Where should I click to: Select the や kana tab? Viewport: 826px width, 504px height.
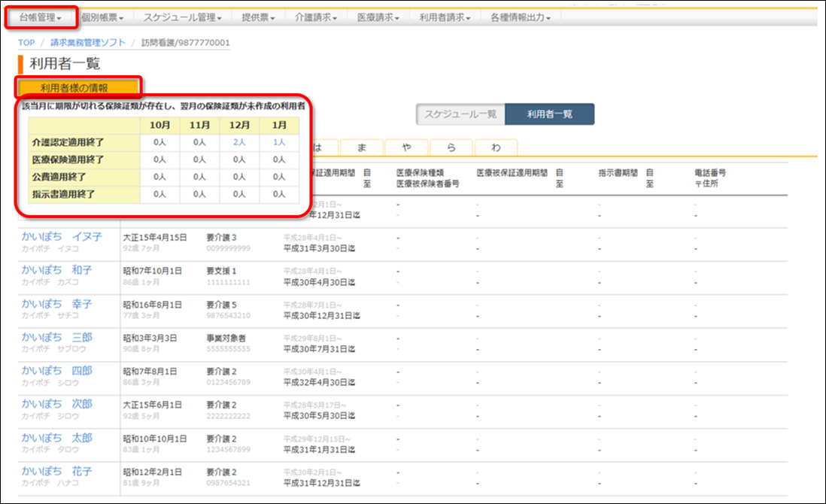pyautogui.click(x=406, y=148)
